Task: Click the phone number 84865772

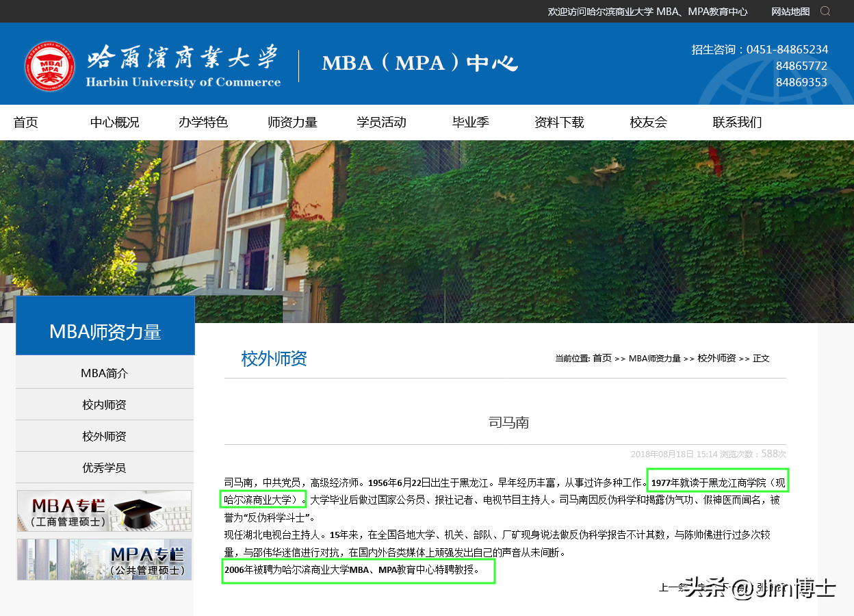Action: point(801,66)
